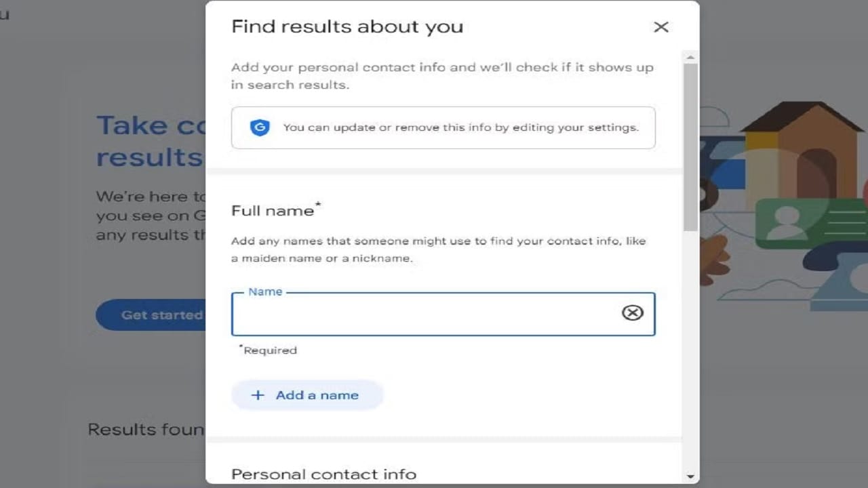868x488 pixels.
Task: Click the maiden name or nickname hint text
Action: [438, 249]
